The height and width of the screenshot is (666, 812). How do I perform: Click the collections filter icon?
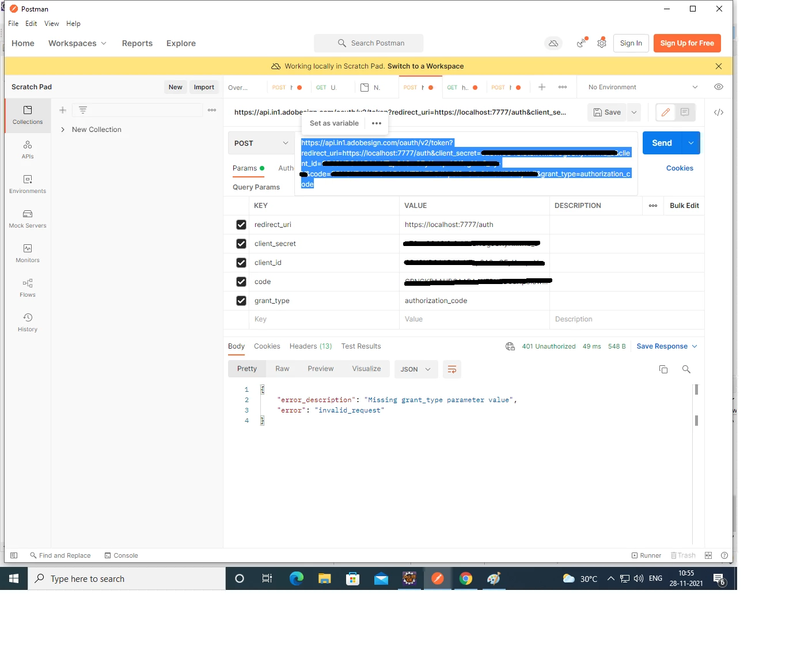coord(83,110)
